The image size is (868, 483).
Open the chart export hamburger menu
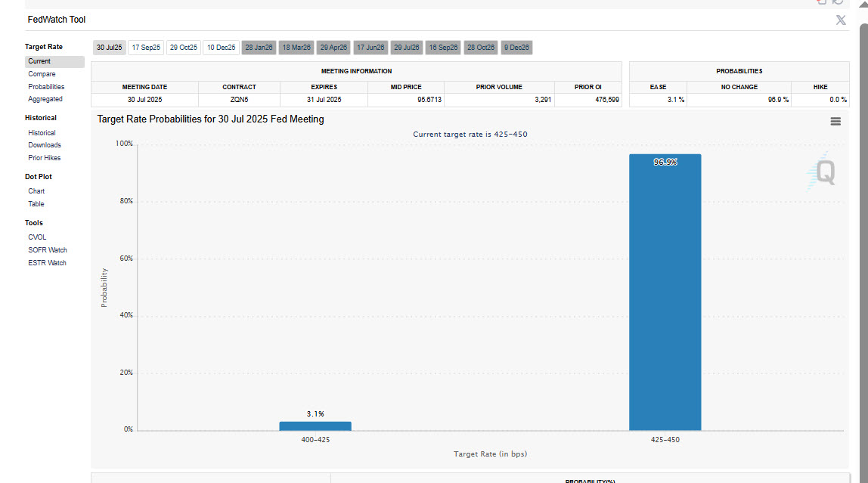point(835,121)
